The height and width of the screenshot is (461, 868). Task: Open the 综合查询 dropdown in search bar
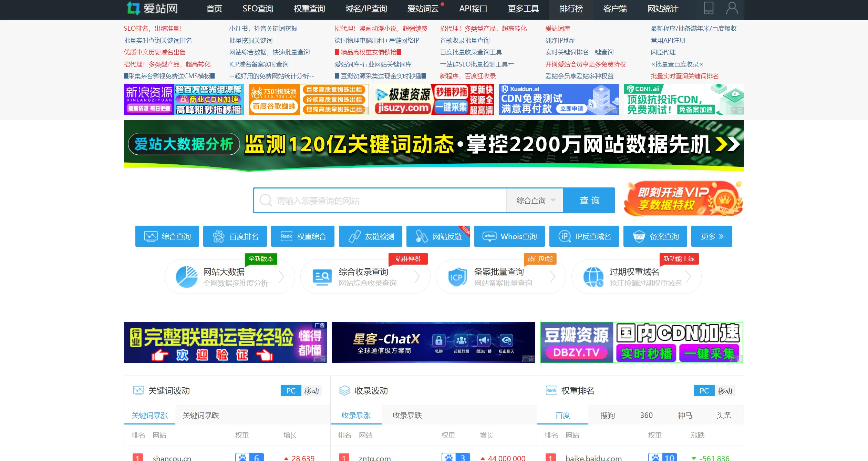click(x=535, y=201)
